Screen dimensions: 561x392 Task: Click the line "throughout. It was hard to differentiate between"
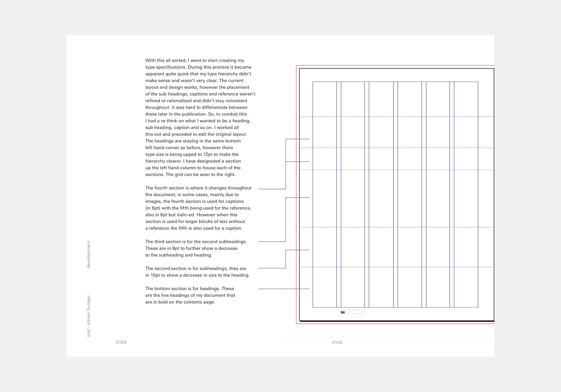(196, 107)
